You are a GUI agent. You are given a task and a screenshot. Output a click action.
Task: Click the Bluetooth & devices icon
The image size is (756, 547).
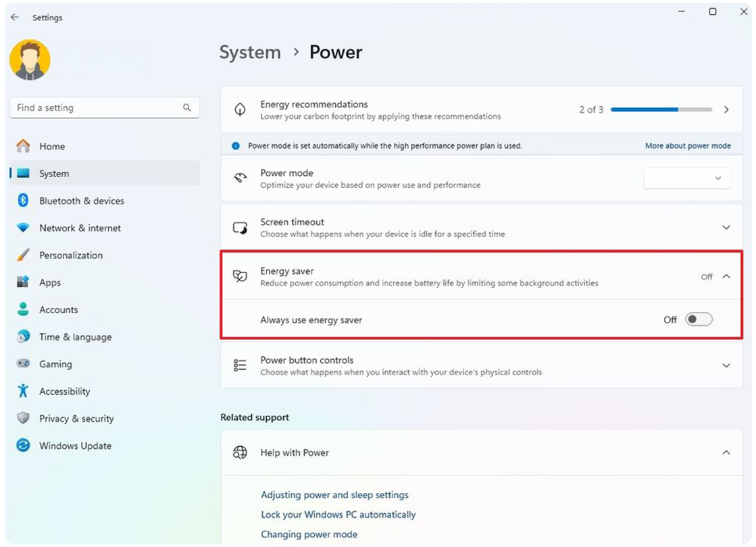coord(23,201)
